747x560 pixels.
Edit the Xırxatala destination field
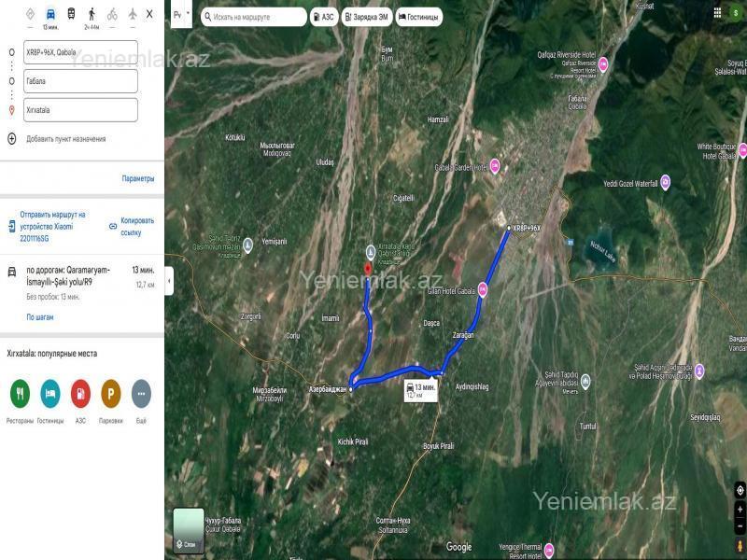[80, 110]
